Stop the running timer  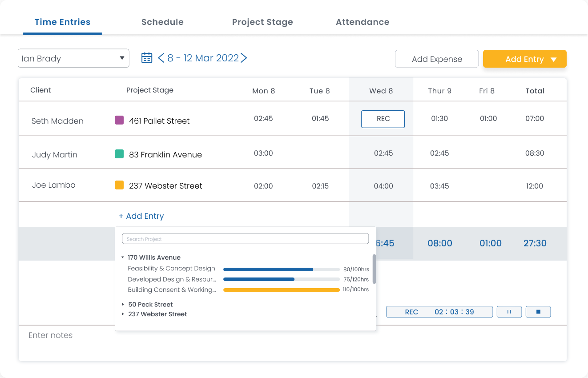(538, 312)
